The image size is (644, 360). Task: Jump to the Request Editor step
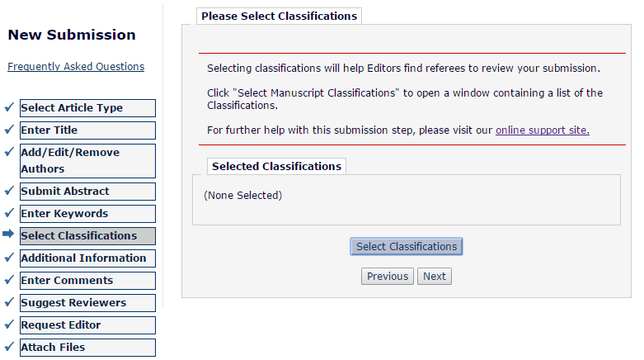click(x=87, y=325)
